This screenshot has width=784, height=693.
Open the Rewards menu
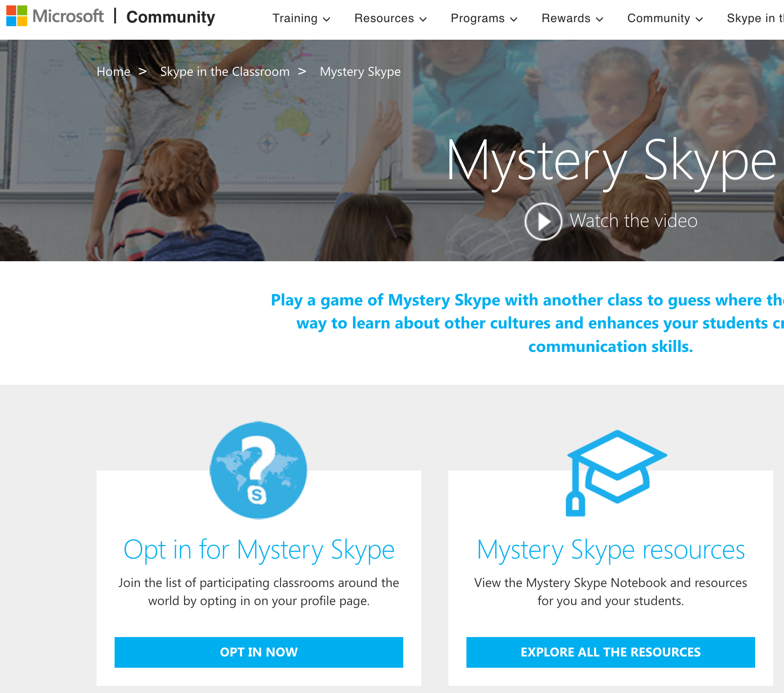(x=572, y=18)
